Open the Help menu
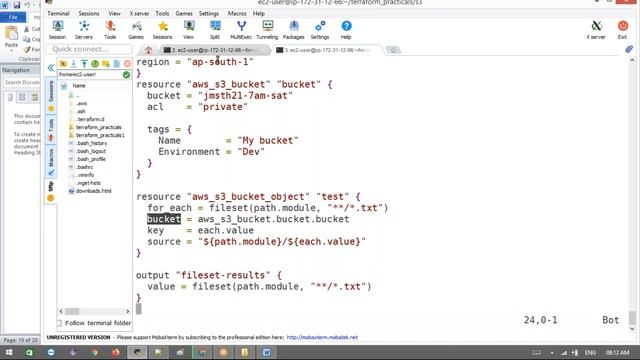Screen dimensions: 640x360 point(258,13)
